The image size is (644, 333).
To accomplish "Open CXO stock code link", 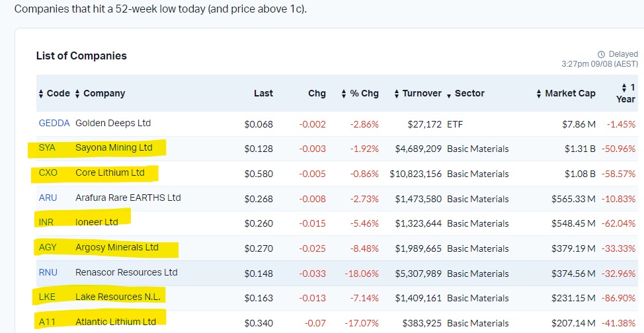I will point(48,172).
